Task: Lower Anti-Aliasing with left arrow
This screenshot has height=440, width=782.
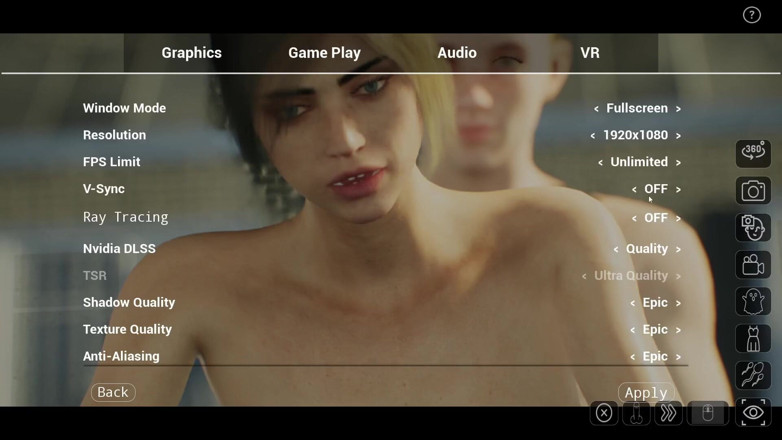Action: [x=632, y=357]
